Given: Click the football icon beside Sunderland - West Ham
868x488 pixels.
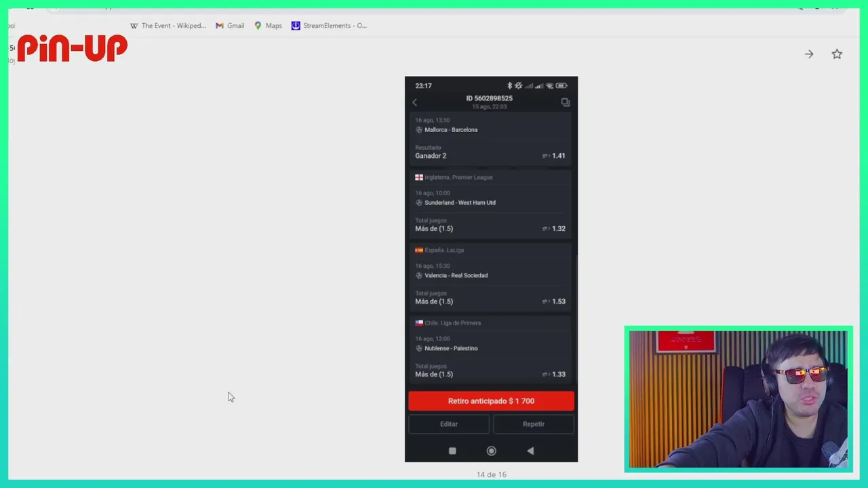Looking at the screenshot, I should pos(418,203).
